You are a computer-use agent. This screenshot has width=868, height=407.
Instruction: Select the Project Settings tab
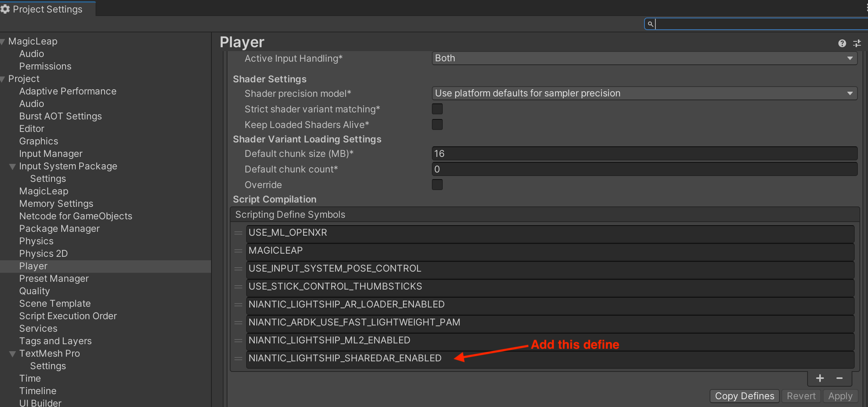click(47, 9)
